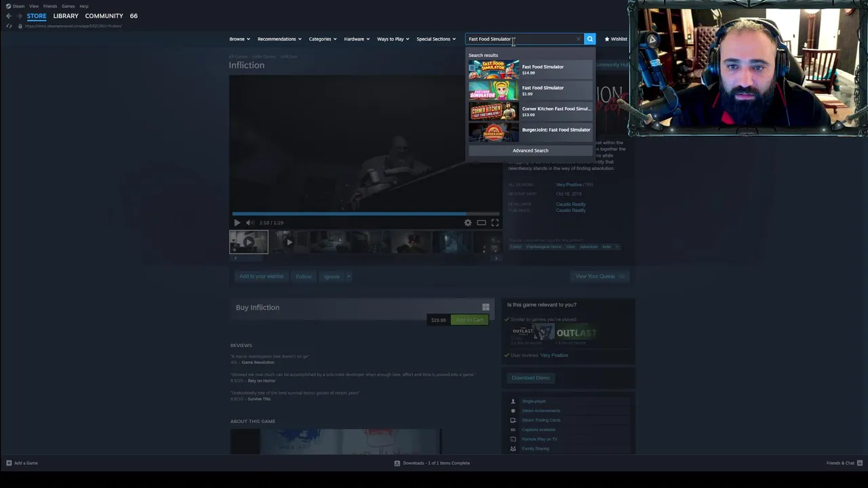The width and height of the screenshot is (868, 488).
Task: Click the Single-player feature link
Action: pyautogui.click(x=534, y=401)
